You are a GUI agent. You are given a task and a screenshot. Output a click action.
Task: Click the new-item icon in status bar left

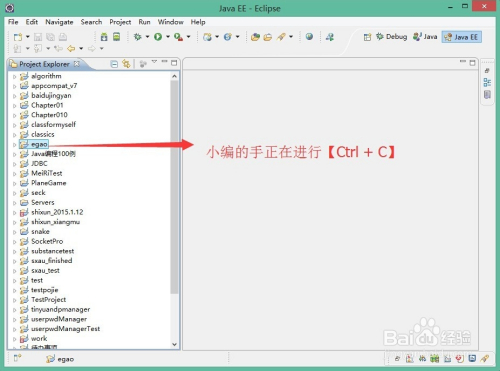[x=17, y=358]
